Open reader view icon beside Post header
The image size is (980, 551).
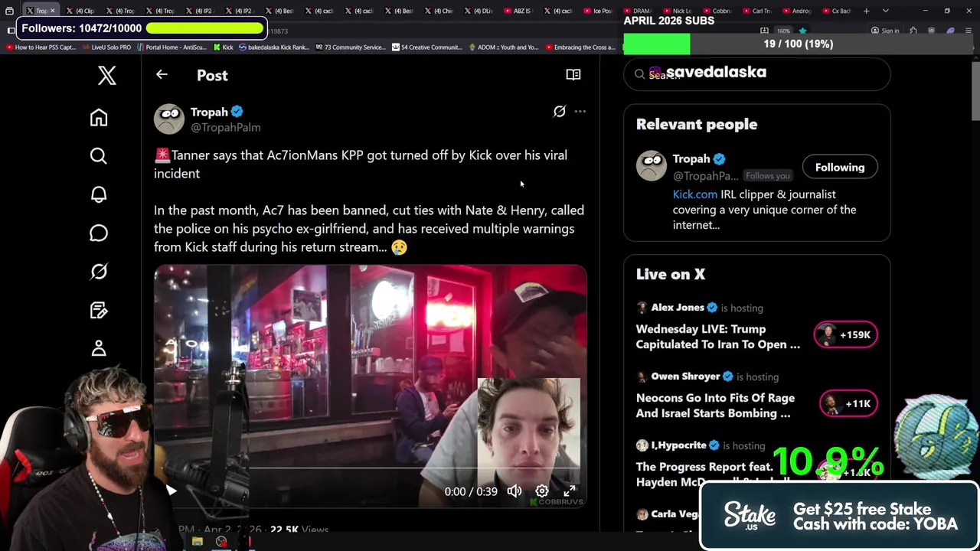click(573, 74)
